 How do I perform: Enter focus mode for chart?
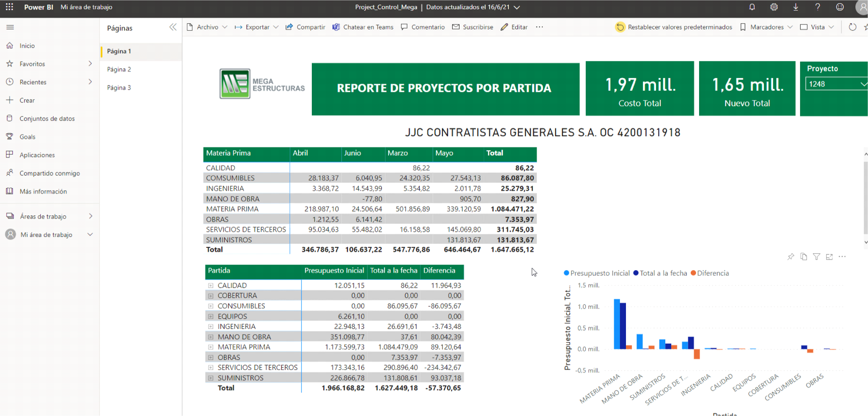tap(829, 257)
